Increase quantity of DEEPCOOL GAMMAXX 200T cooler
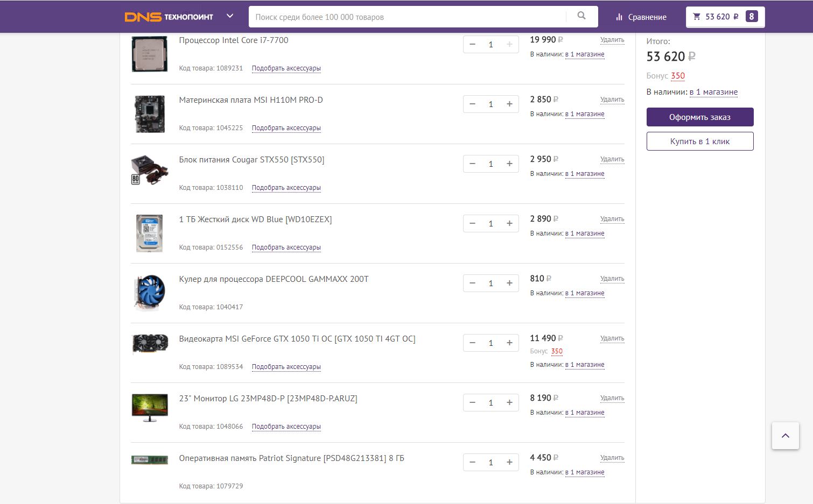The width and height of the screenshot is (813, 504). pos(509,283)
